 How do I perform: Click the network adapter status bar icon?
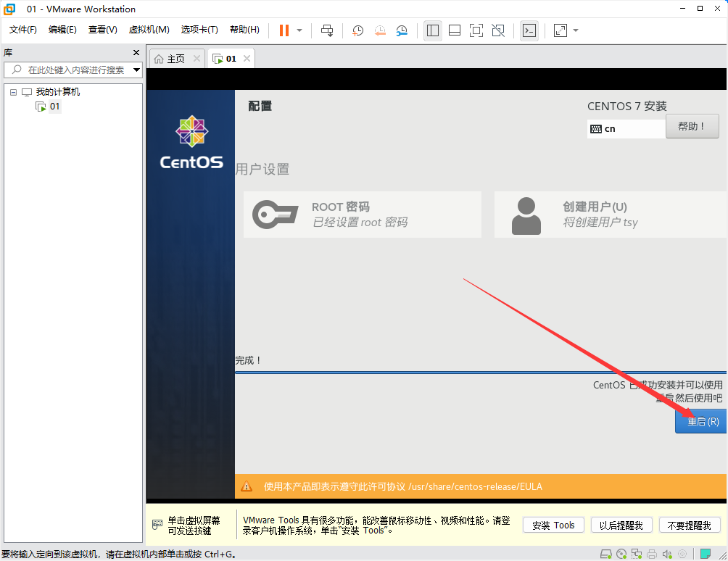coord(637,554)
